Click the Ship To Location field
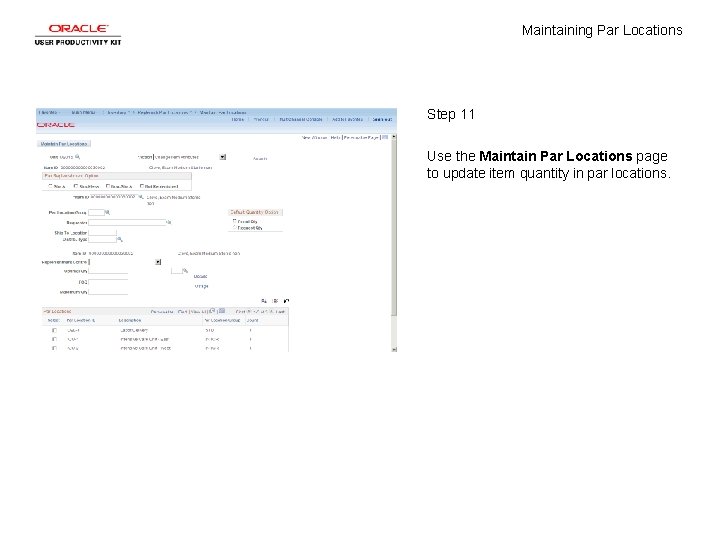 point(102,232)
